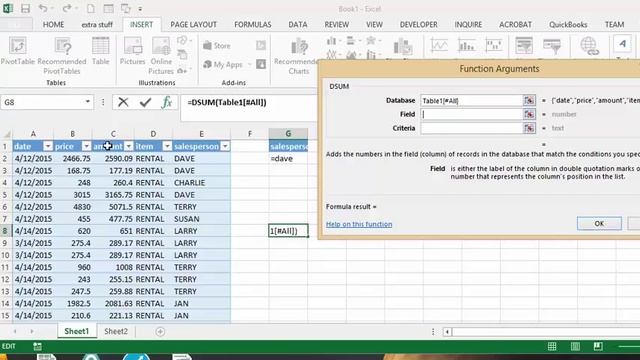The height and width of the screenshot is (360, 640).
Task: Collapse dialog via Database range selector
Action: coord(529,100)
